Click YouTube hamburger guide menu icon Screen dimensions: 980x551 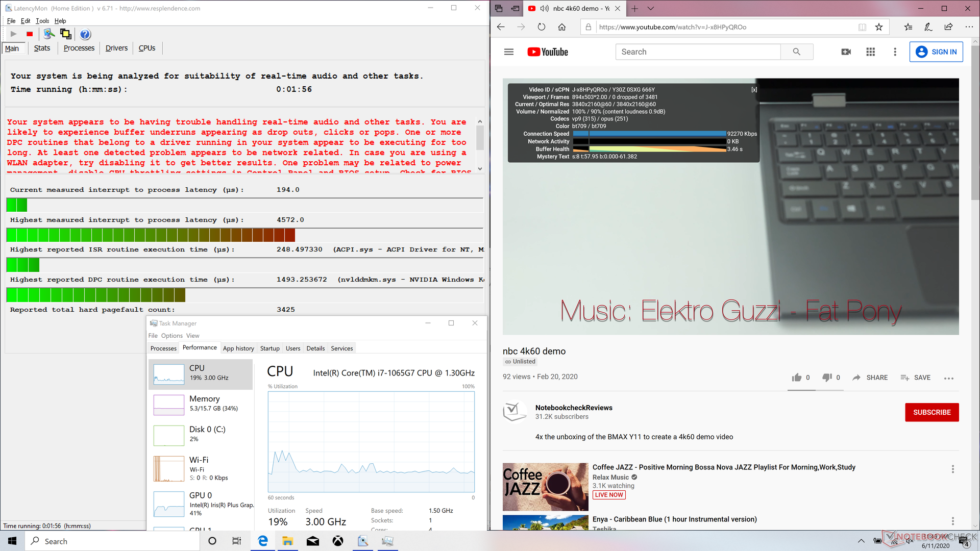(508, 52)
